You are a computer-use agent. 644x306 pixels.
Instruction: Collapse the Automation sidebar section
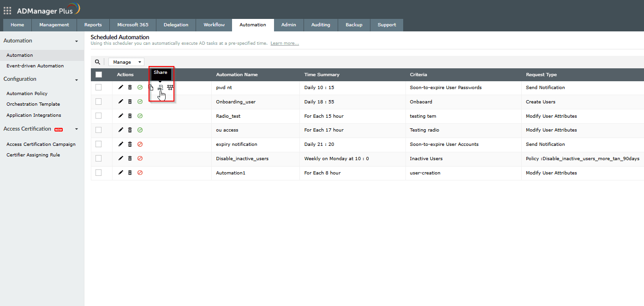coord(77,41)
